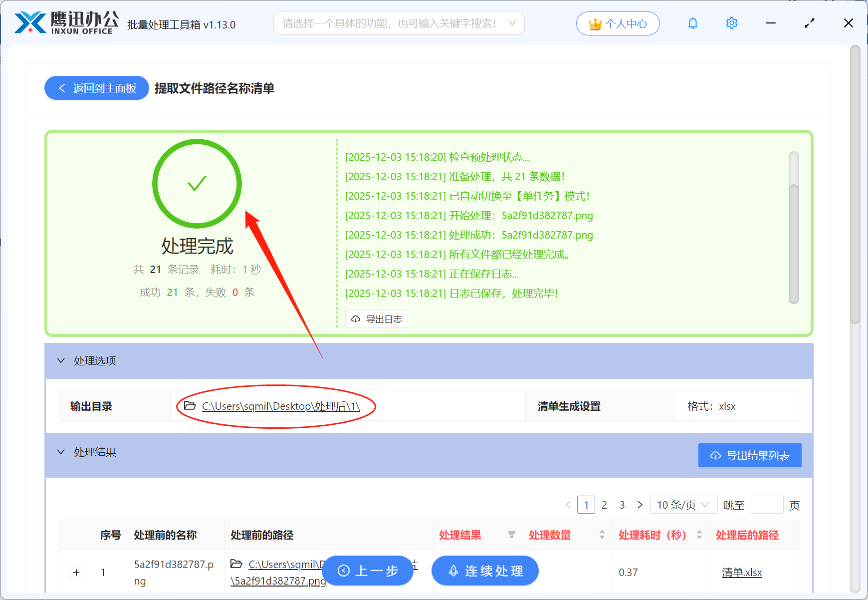Image resolution: width=868 pixels, height=600 pixels.
Task: Open the 10条/页 page size dropdown
Action: pos(683,505)
